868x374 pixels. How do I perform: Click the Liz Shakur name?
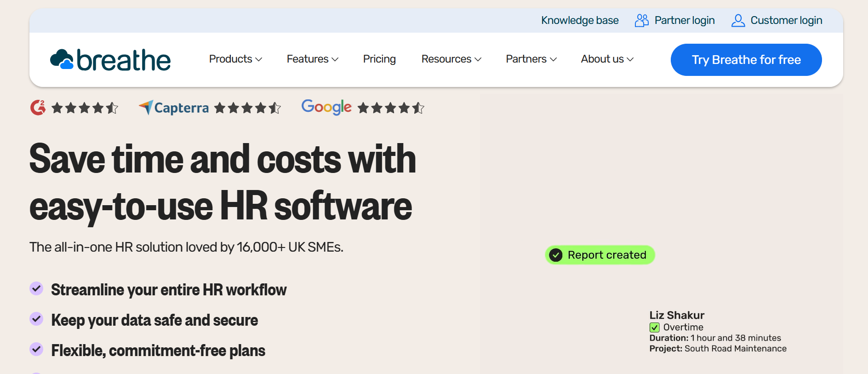677,315
